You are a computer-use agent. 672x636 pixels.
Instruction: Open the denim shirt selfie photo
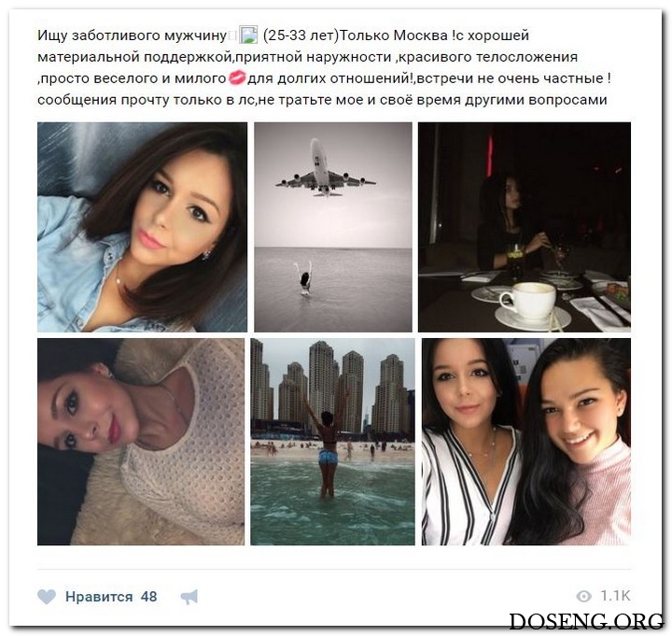coord(142,227)
